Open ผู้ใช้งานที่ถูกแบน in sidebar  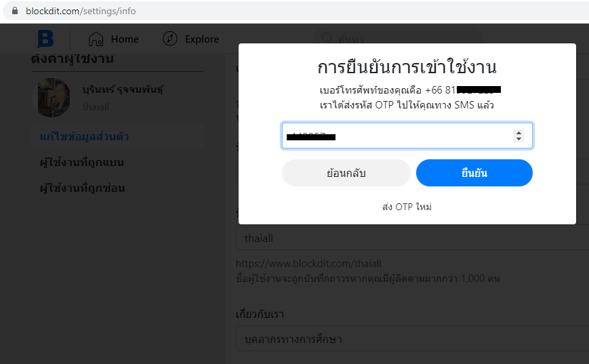pyautogui.click(x=81, y=163)
